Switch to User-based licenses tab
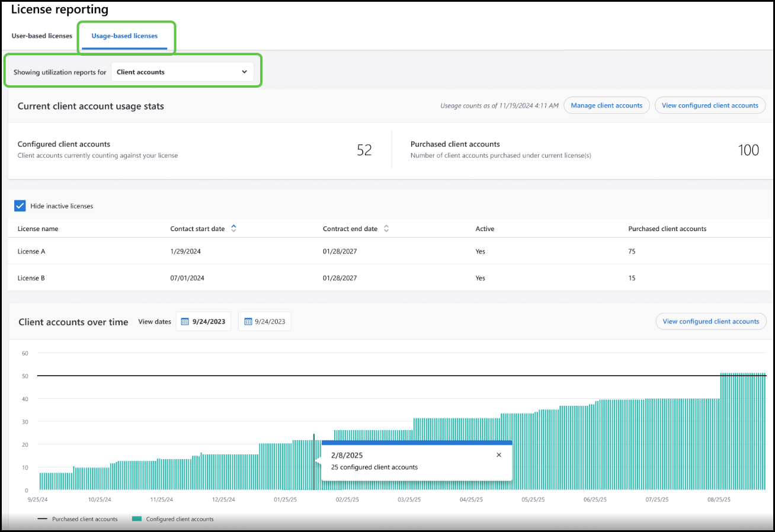775x532 pixels. point(42,36)
